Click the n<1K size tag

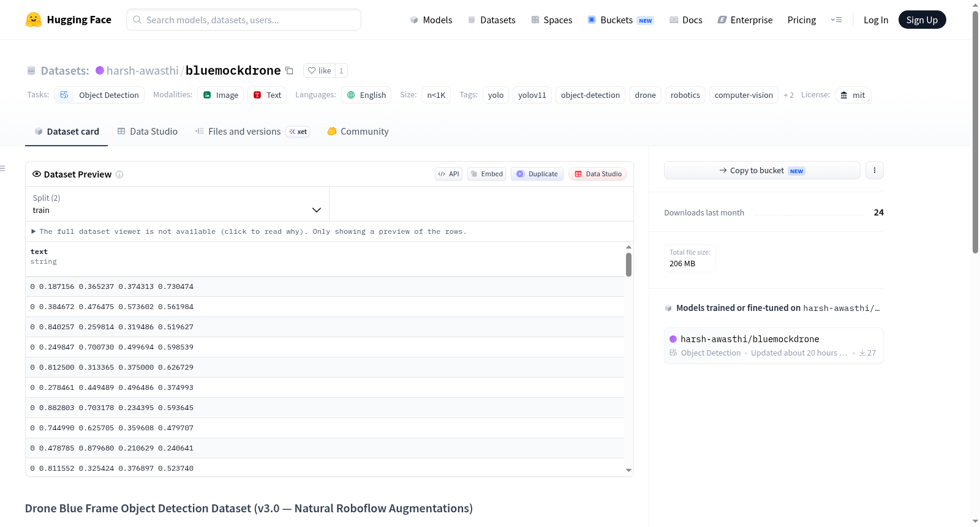coord(436,95)
